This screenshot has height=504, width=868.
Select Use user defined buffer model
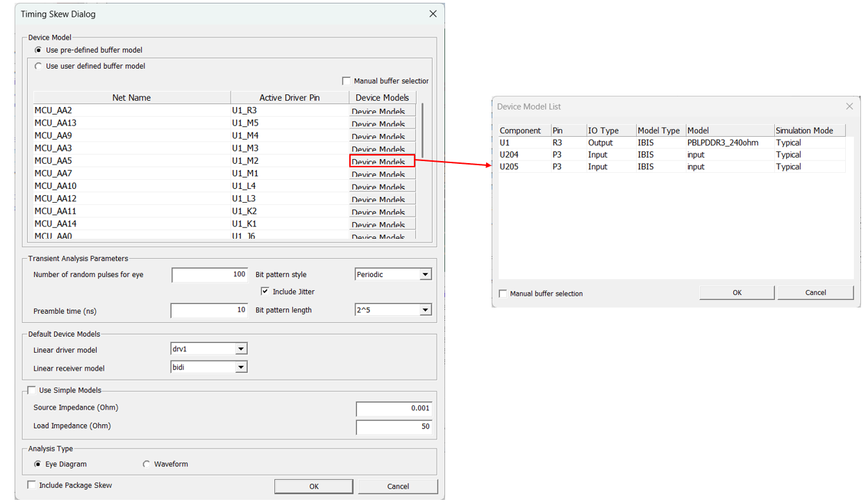click(38, 66)
